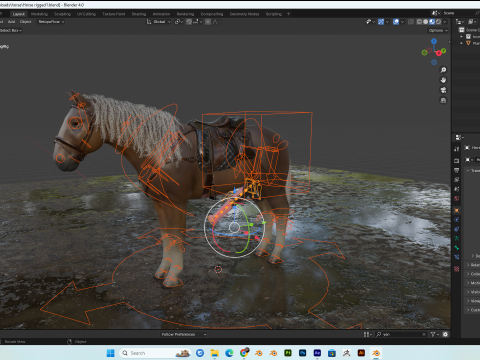
Task: Click the Scene Collection icon in outliner
Action: 462,30
